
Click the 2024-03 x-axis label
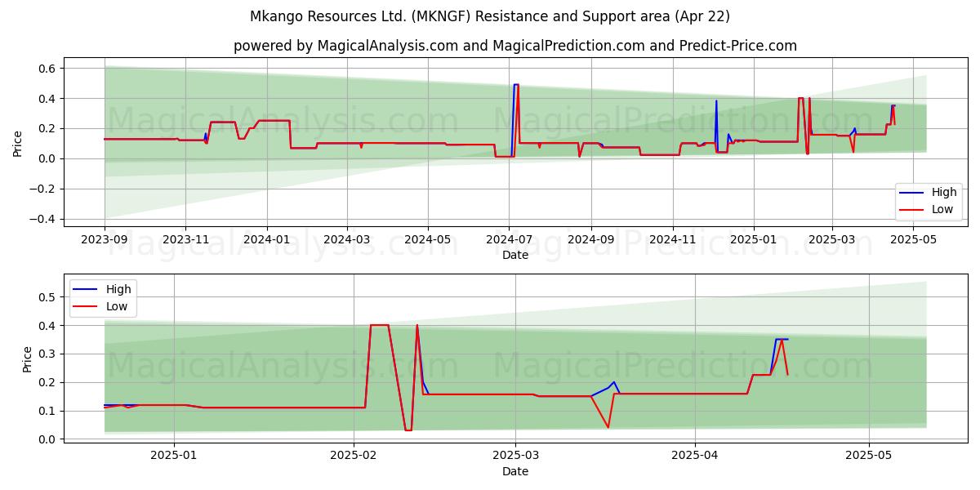coord(346,240)
